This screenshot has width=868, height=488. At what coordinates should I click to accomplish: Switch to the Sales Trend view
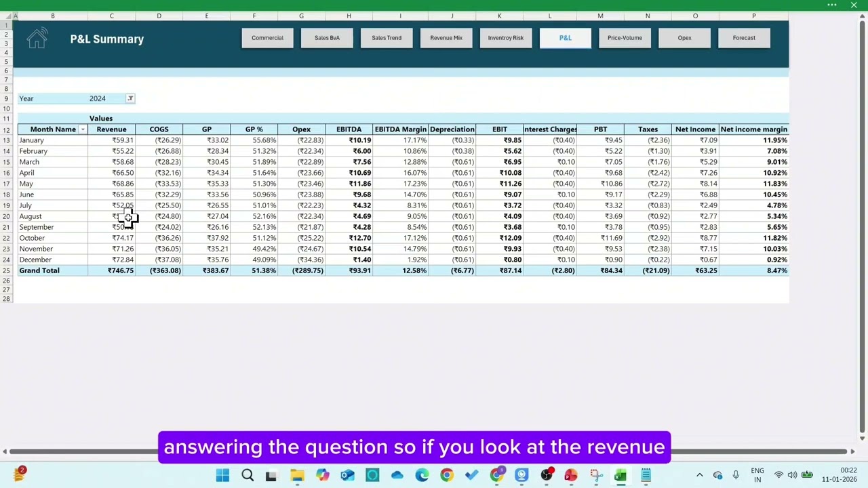(387, 38)
